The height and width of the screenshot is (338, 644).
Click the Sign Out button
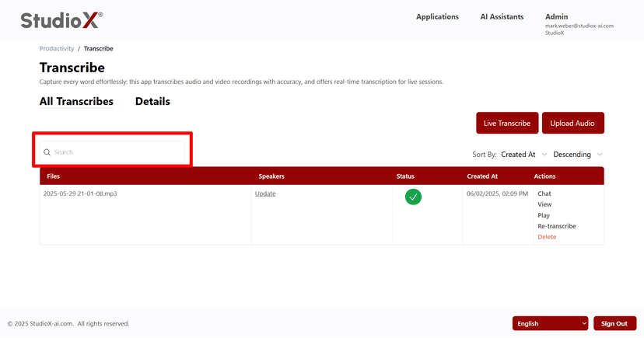tap(614, 324)
